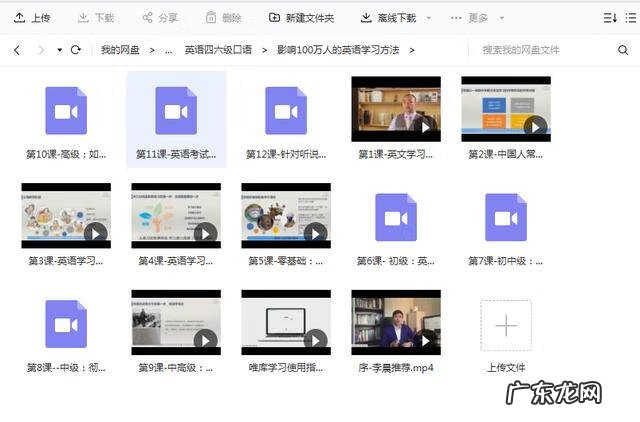Screen dimensions: 640x422
Task: Click the file name 第12课-针对听说...
Action: 286,154
